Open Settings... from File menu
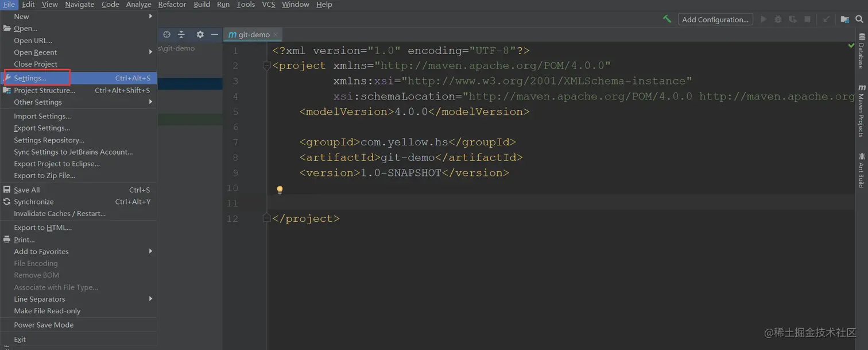Viewport: 868px width, 350px height. pyautogui.click(x=79, y=78)
